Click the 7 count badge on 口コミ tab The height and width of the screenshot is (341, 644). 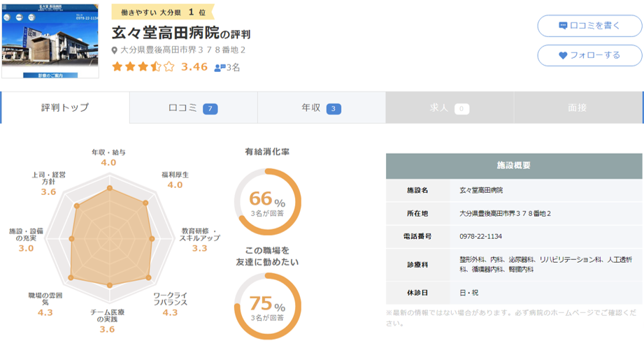210,109
